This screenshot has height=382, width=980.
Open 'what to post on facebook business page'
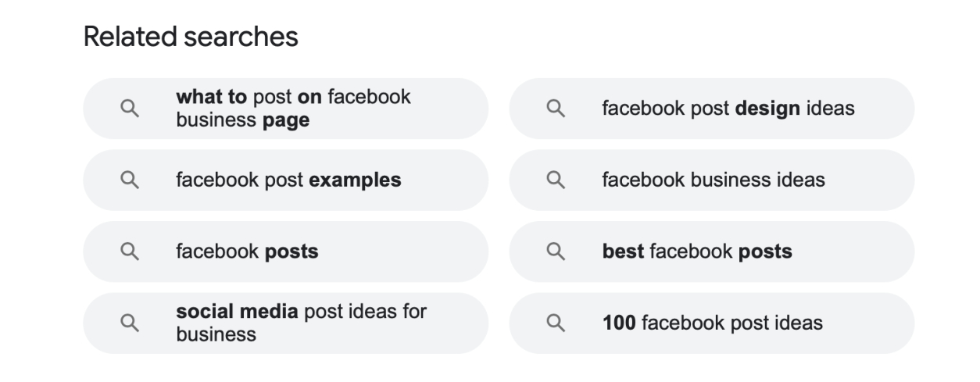point(286,109)
